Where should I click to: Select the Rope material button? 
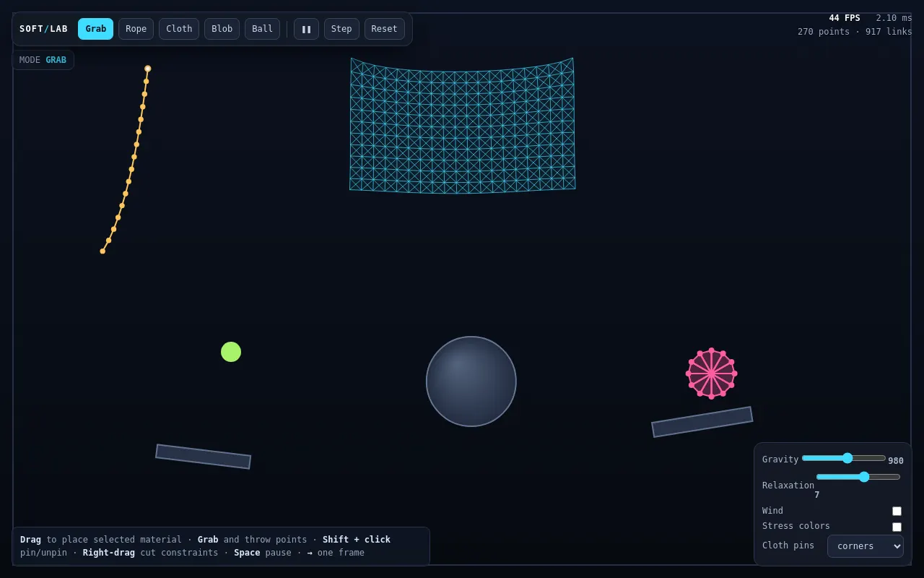[136, 29]
